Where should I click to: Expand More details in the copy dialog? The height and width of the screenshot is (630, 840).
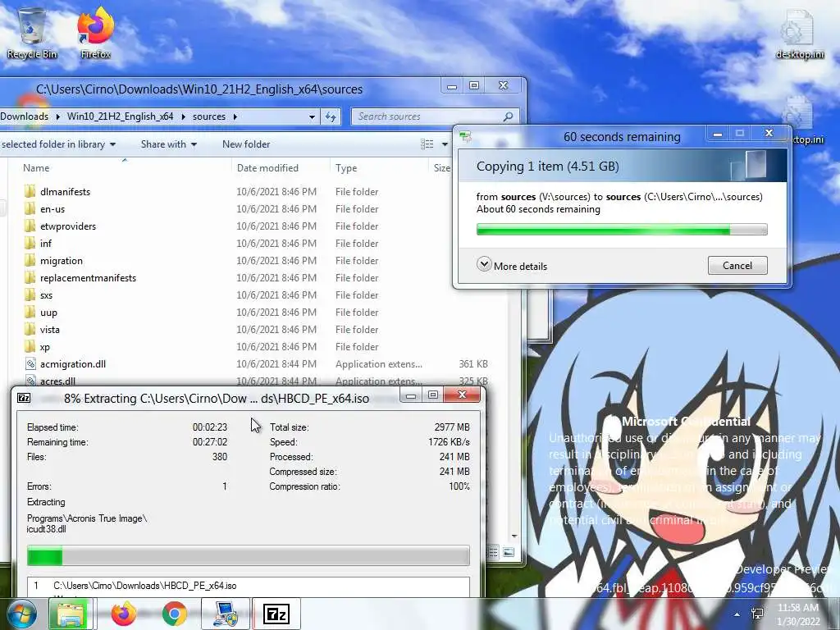tap(512, 265)
